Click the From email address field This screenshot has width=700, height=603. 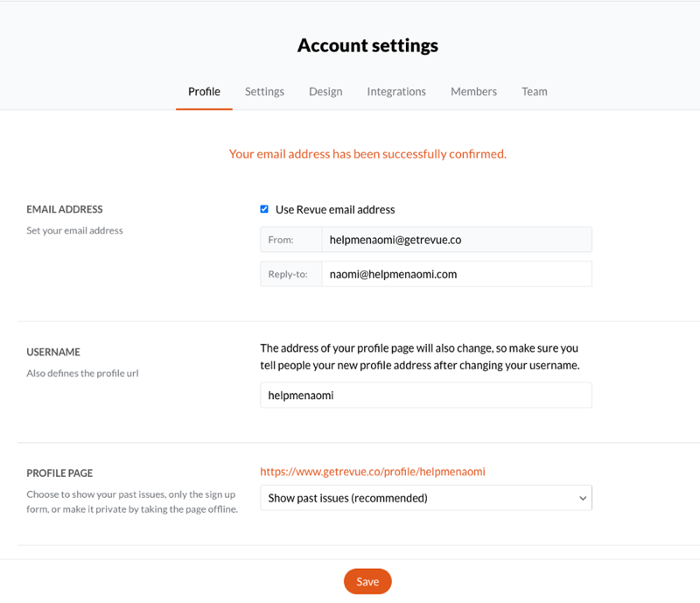(x=457, y=240)
